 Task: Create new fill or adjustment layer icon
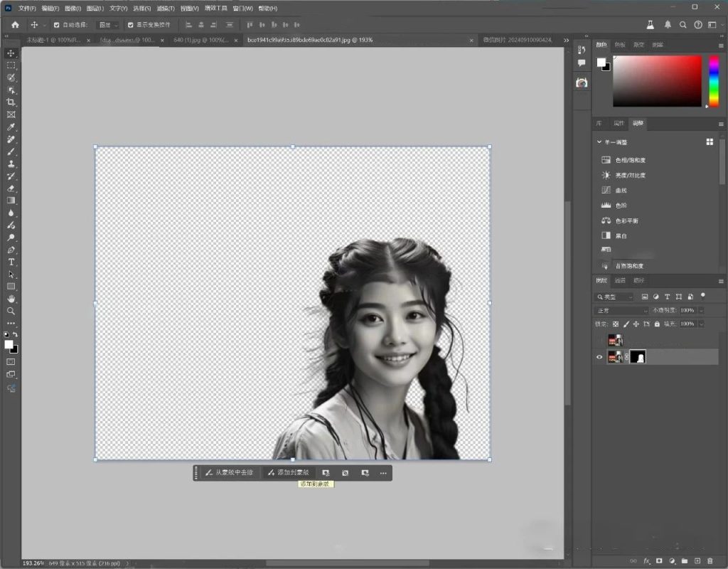[x=672, y=560]
